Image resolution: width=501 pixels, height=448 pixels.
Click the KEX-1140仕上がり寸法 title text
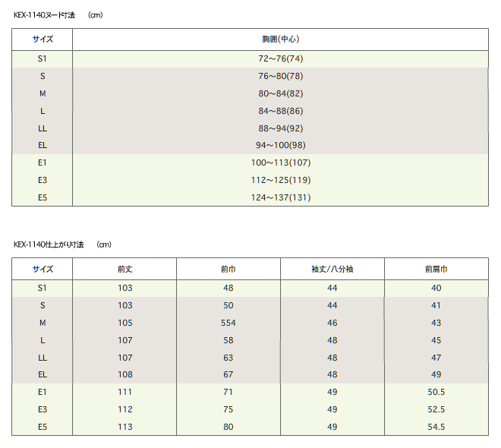coord(49,245)
